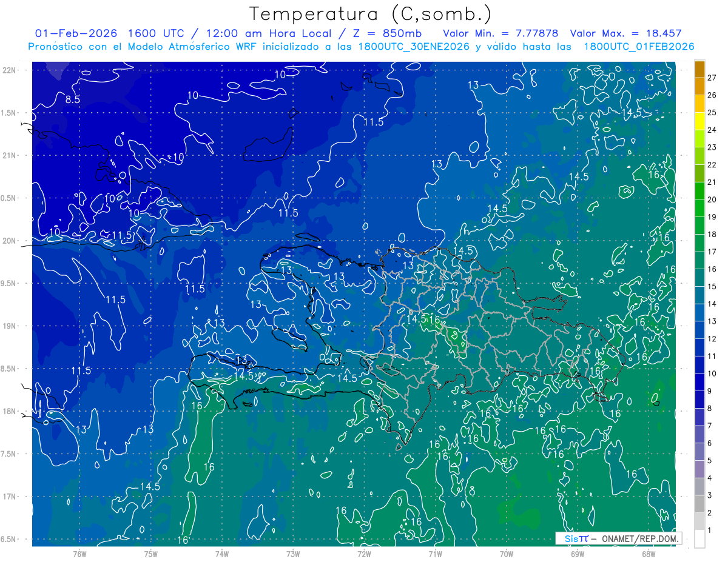
Task: Click the map title 'Temperatura (C,somb.)'
Action: click(x=370, y=13)
